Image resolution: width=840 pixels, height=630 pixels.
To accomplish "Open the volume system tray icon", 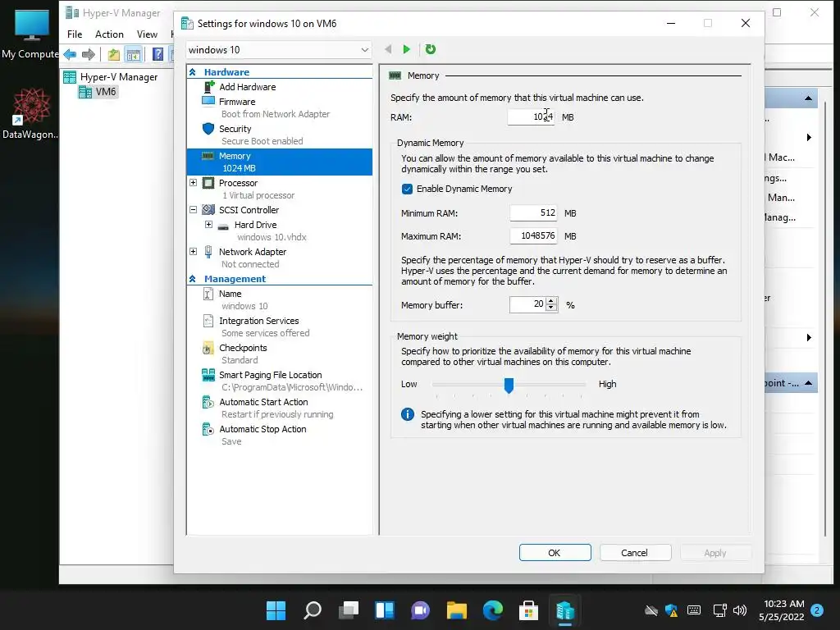I will click(740, 610).
